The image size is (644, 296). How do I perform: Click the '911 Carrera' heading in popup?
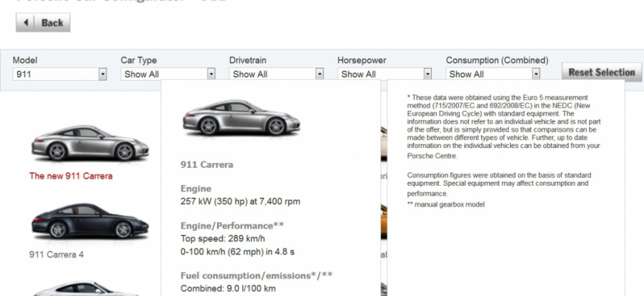[207, 164]
